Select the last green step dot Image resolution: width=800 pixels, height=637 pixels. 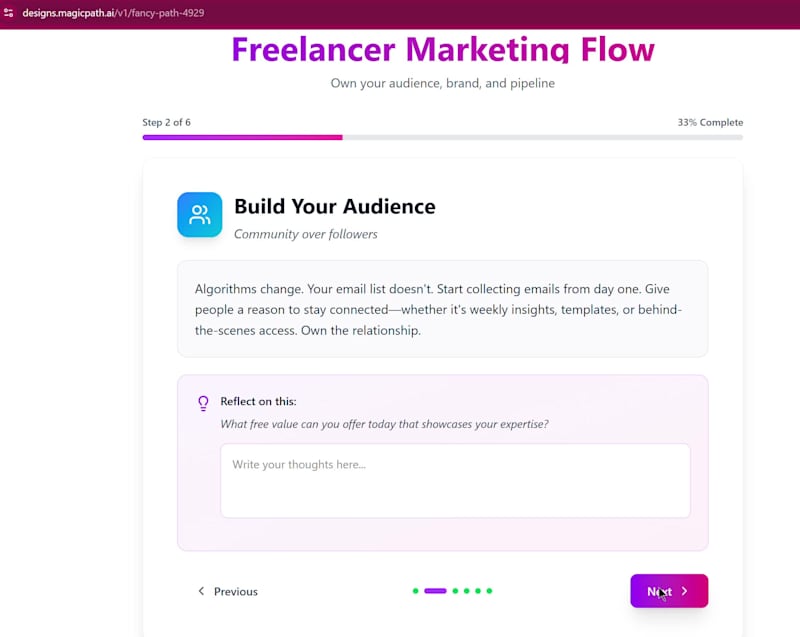(489, 591)
